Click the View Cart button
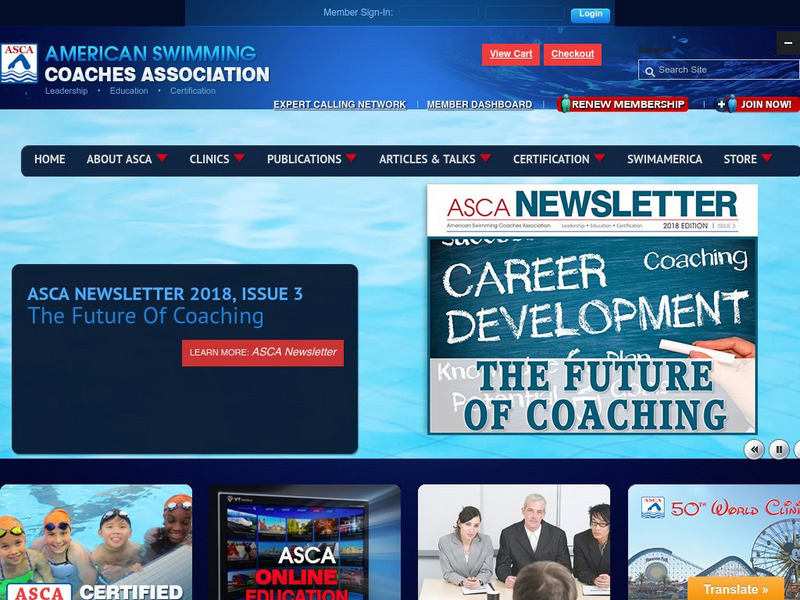Image resolution: width=800 pixels, height=600 pixels. (x=511, y=54)
